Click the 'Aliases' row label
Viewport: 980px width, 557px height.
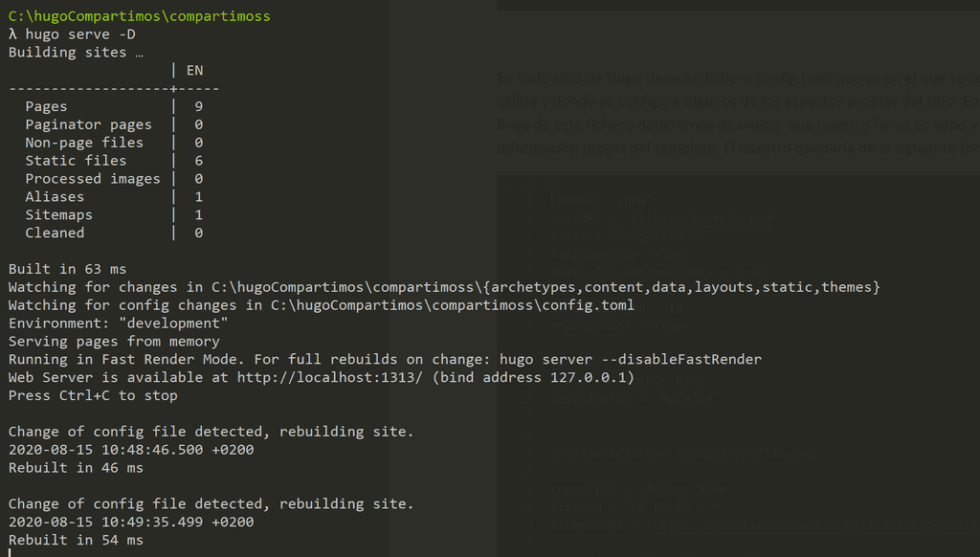(55, 197)
